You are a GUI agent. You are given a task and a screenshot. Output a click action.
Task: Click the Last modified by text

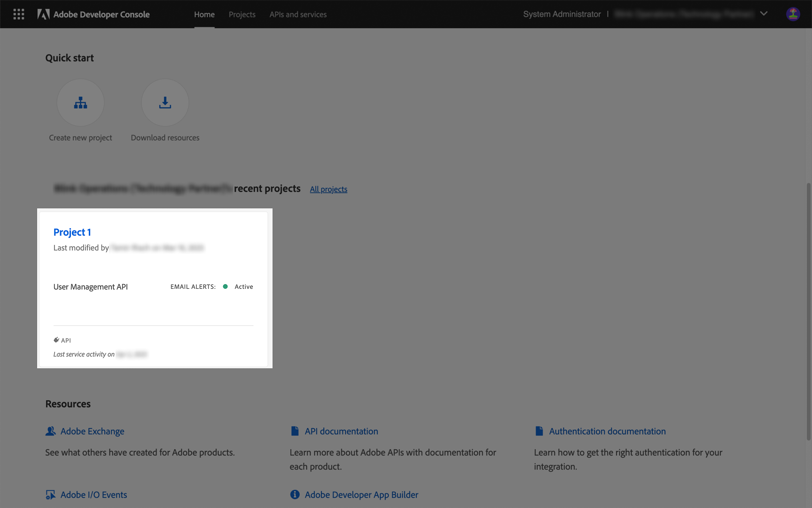[81, 248]
